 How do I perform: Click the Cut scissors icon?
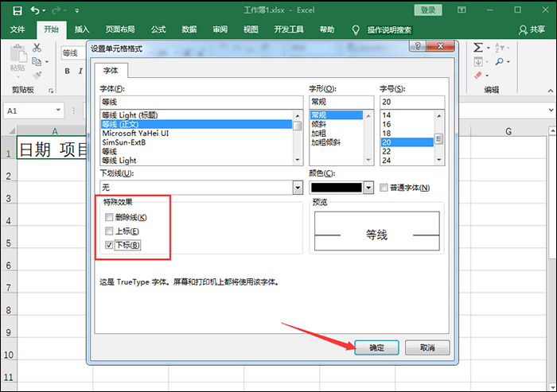pyautogui.click(x=37, y=48)
